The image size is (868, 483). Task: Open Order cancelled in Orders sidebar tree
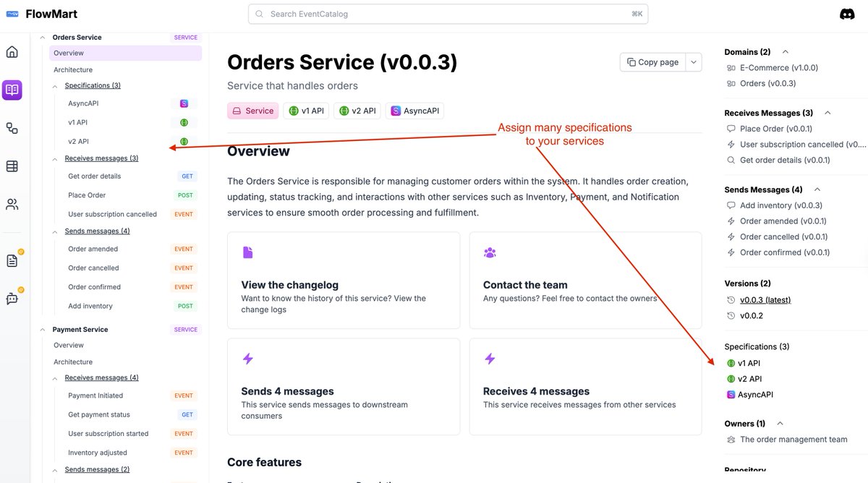tap(93, 268)
